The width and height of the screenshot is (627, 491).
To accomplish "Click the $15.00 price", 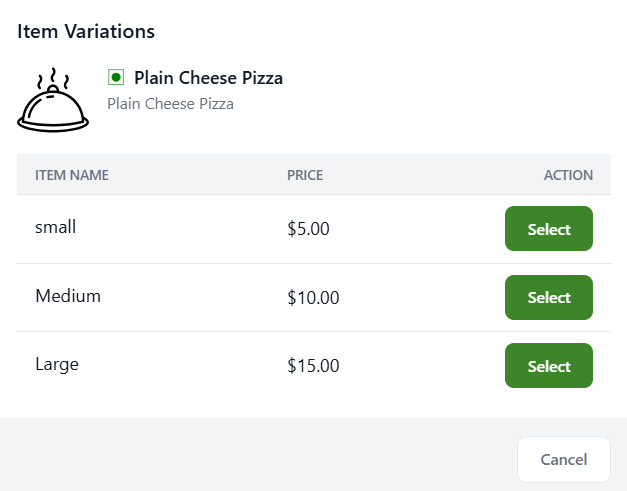I will click(x=313, y=366).
